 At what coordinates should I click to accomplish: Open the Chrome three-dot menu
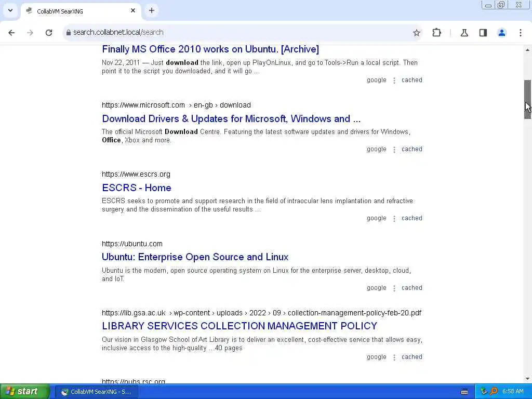[520, 33]
